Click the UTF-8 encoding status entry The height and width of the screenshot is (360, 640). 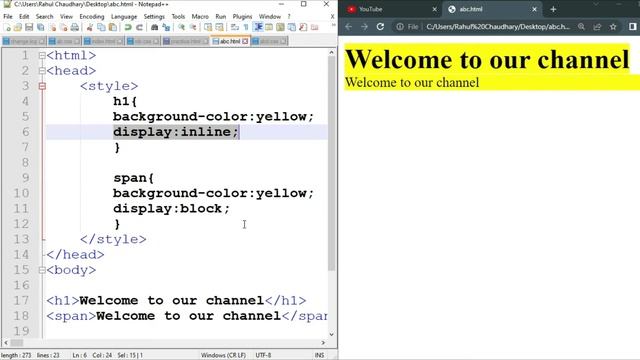tap(263, 355)
